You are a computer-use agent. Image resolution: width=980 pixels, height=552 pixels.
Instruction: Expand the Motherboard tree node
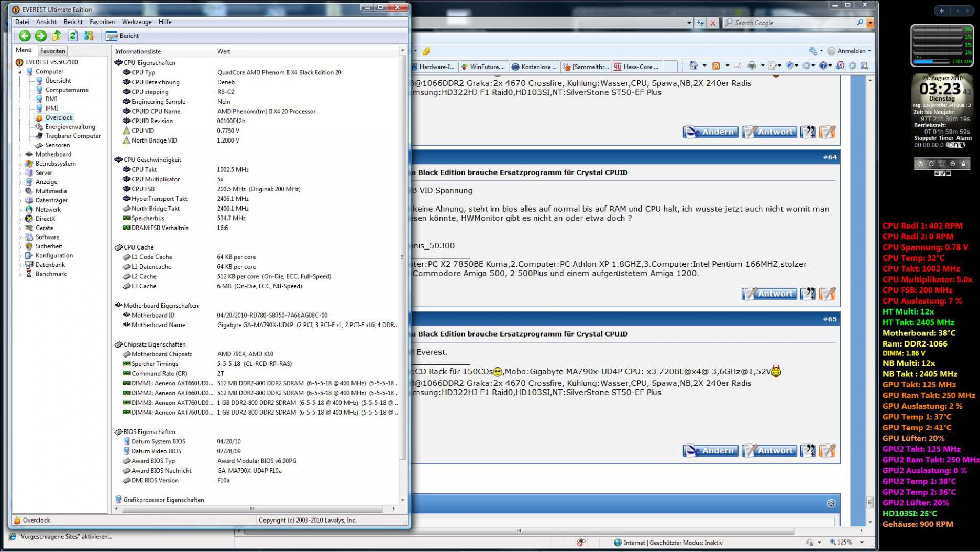point(20,155)
